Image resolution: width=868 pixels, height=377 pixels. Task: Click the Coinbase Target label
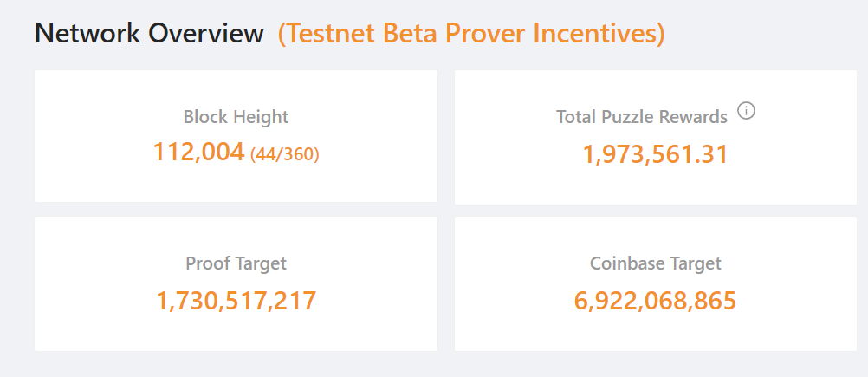pyautogui.click(x=655, y=263)
